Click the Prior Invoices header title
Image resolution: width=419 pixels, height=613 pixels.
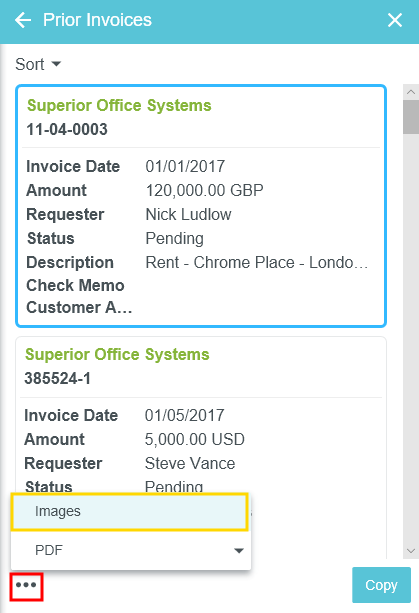coord(97,20)
